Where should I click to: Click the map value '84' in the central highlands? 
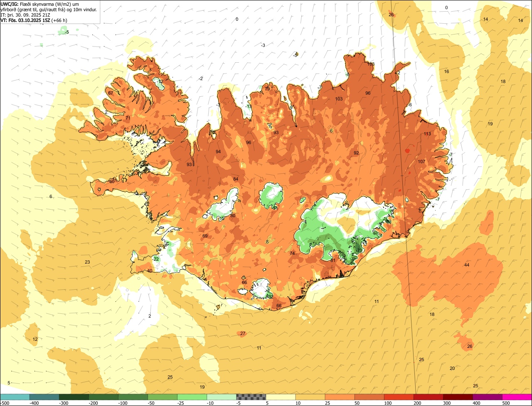[x=236, y=179]
